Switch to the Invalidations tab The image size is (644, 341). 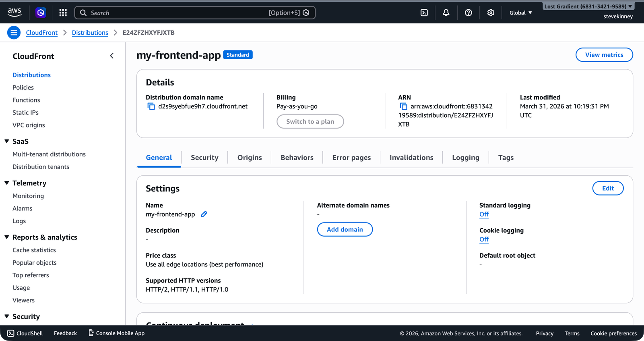[411, 158]
